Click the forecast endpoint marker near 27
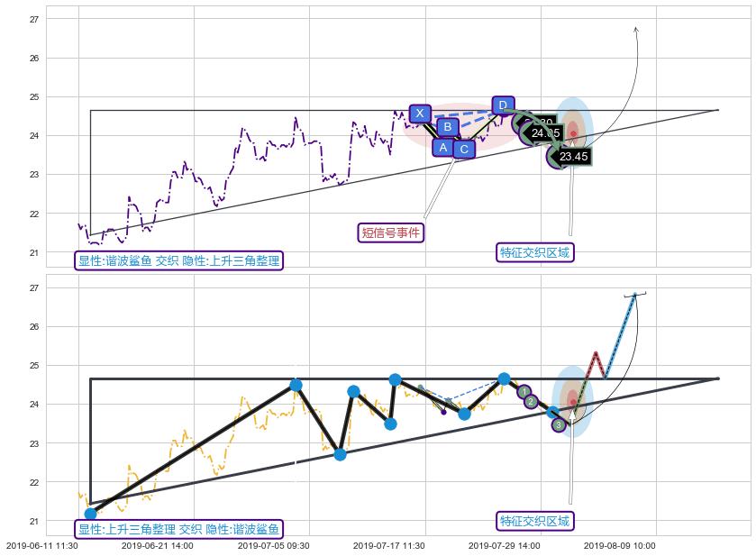The height and width of the screenshot is (556, 756). (635, 295)
